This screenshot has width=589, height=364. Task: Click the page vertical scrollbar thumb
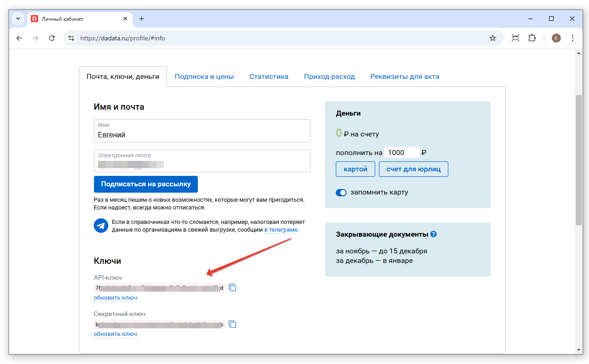pos(579,159)
